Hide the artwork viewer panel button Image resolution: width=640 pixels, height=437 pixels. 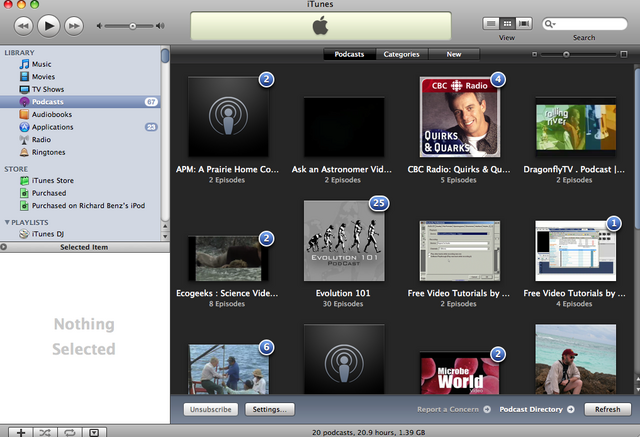(94, 433)
